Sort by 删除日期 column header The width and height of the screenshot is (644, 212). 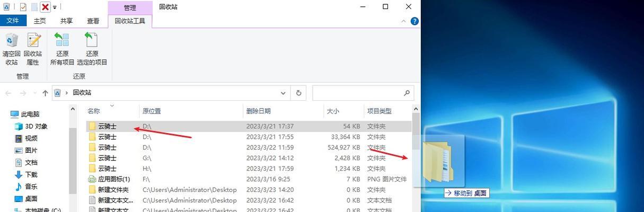click(x=258, y=111)
